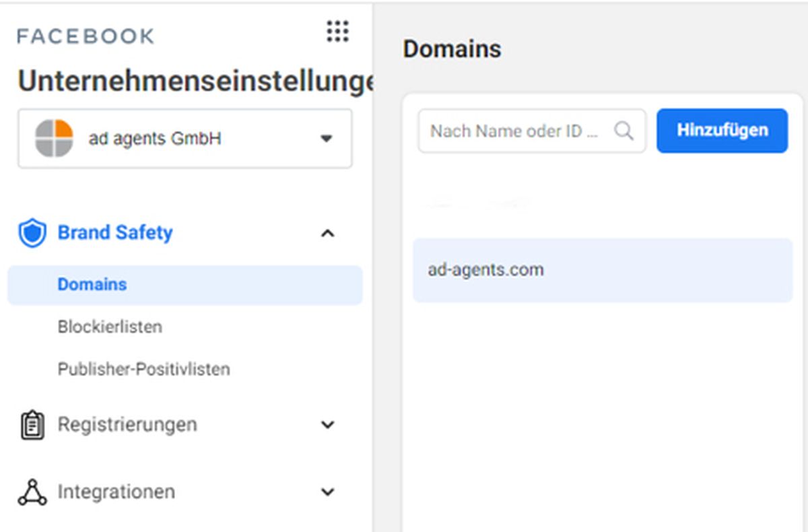This screenshot has width=808, height=532.
Task: Click the Brand Safety label
Action: (x=115, y=233)
